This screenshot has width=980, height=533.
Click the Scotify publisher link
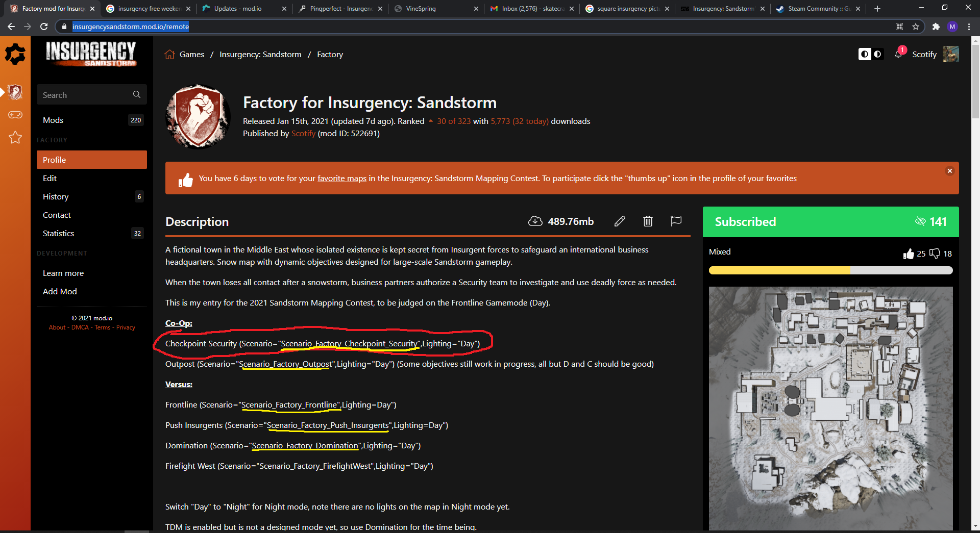click(x=303, y=134)
